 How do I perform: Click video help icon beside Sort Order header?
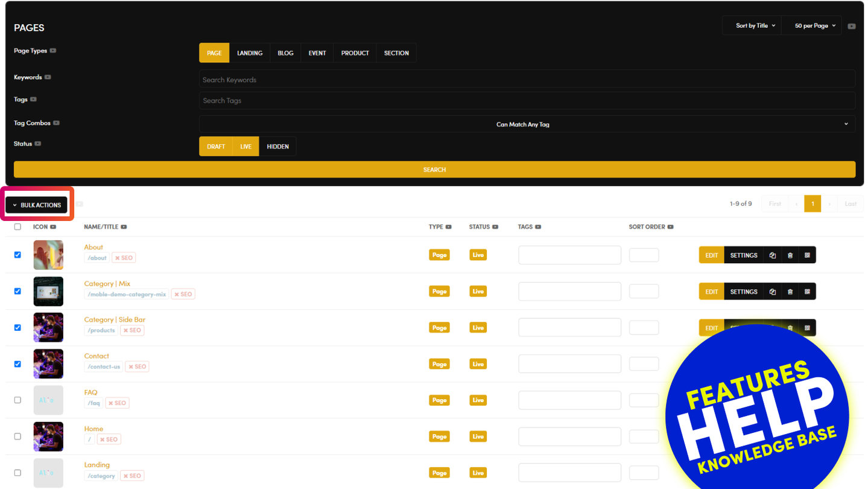pos(670,227)
